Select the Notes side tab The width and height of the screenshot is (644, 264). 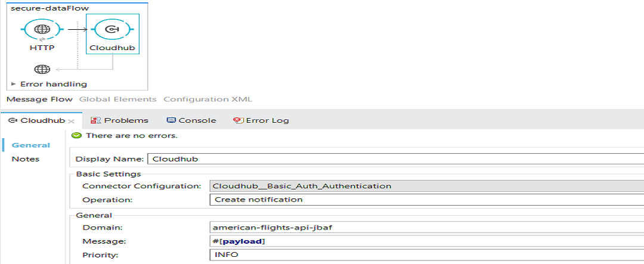[26, 159]
